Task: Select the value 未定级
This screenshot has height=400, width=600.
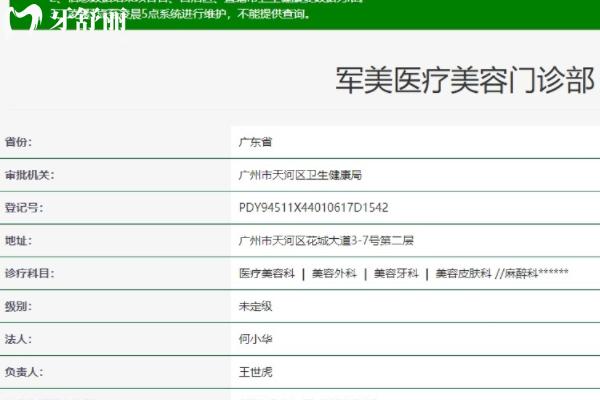Action: pos(255,307)
